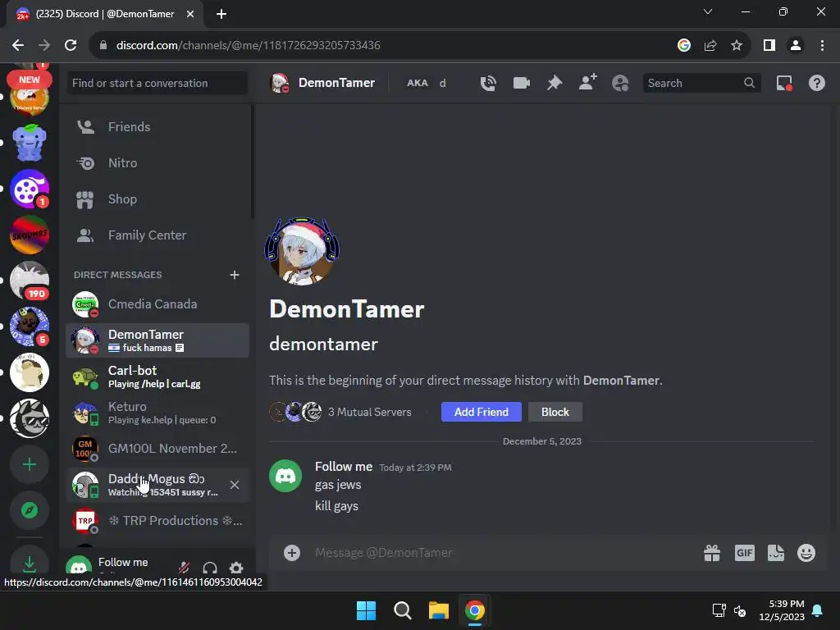
Task: Bookmark this page star icon
Action: point(737,45)
